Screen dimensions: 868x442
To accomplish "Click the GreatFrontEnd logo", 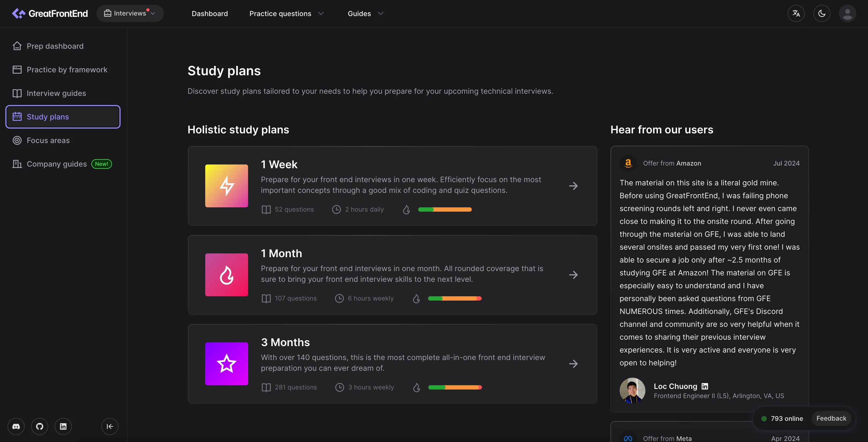I will [x=50, y=13].
